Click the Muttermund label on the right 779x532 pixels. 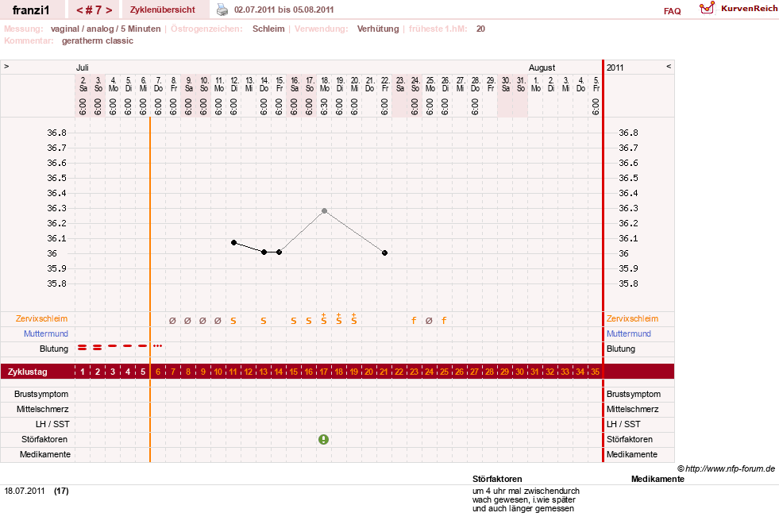[x=628, y=333]
